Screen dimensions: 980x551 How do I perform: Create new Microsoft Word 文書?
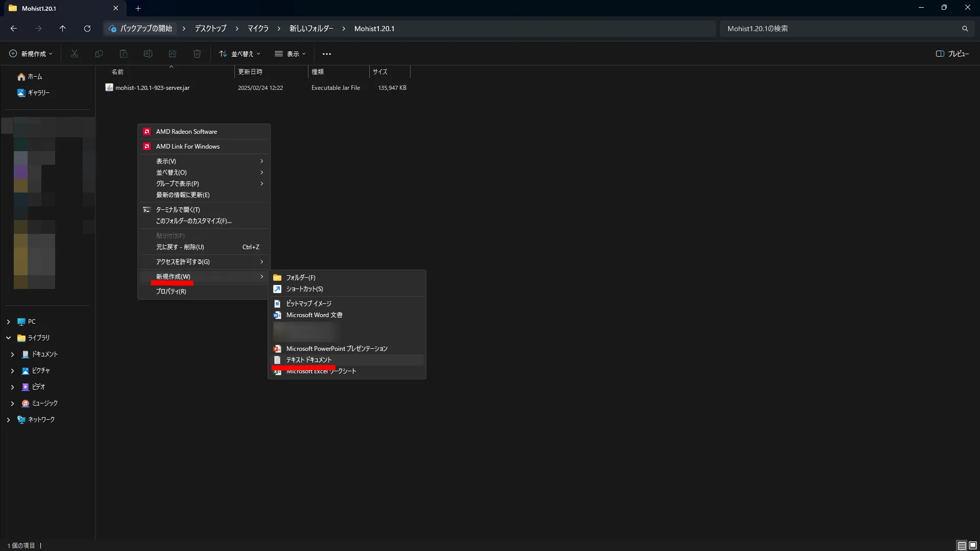click(x=347, y=315)
